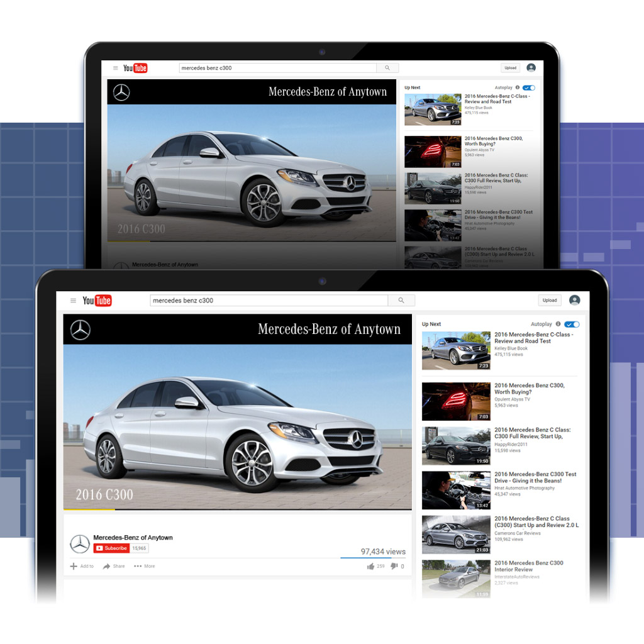Click the thumbs up like icon
Screen dimensions: 644x644
point(370,567)
